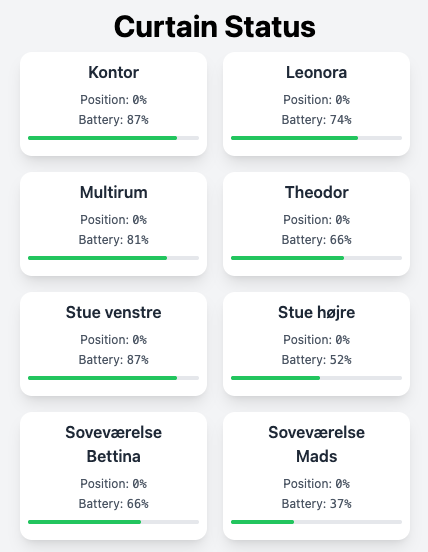Click the Soveværelse Mads battery bar

click(x=316, y=522)
